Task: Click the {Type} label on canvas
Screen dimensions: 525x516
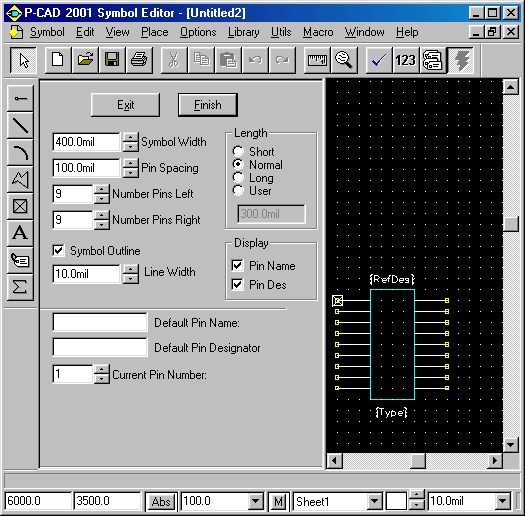Action: point(391,412)
